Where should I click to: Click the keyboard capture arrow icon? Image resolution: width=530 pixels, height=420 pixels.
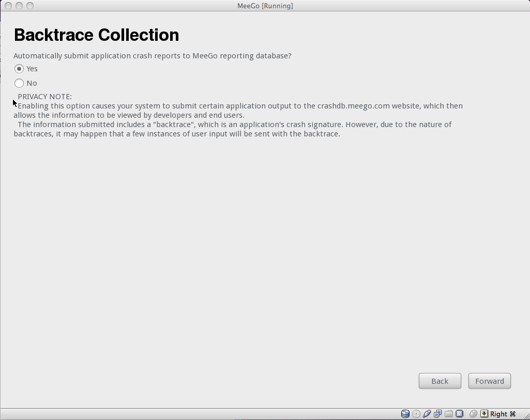tap(484, 414)
